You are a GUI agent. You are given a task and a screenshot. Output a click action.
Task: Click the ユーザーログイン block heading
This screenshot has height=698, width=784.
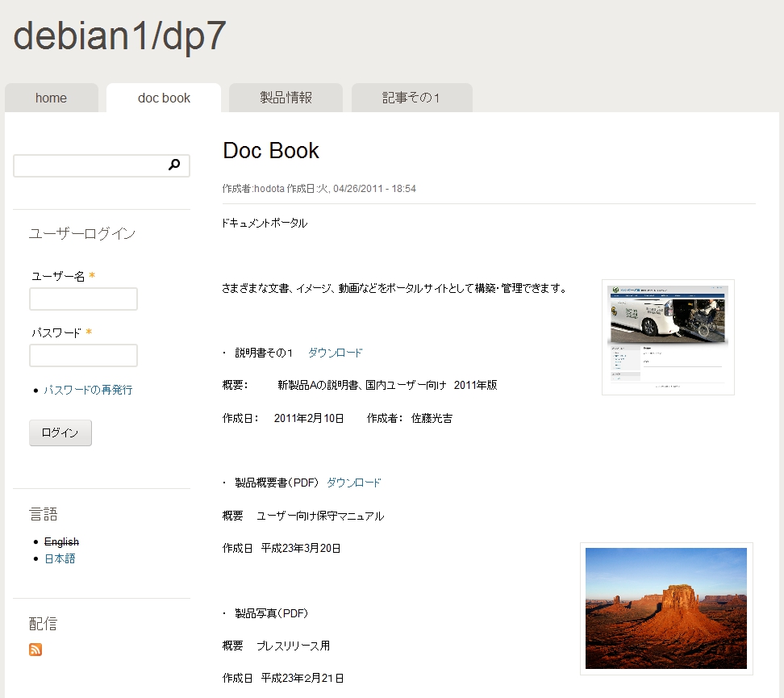(82, 234)
